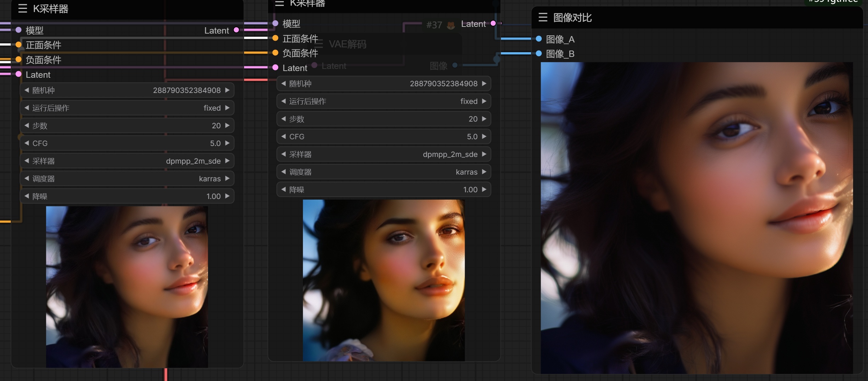Edit seed 288790352384908 on middle K采样器
The width and height of the screenshot is (868, 381).
[x=444, y=83]
